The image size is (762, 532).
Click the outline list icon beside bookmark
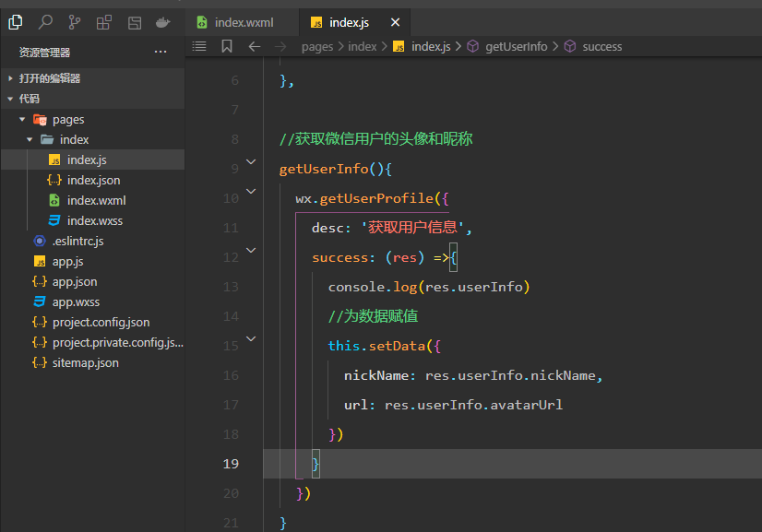(x=199, y=46)
